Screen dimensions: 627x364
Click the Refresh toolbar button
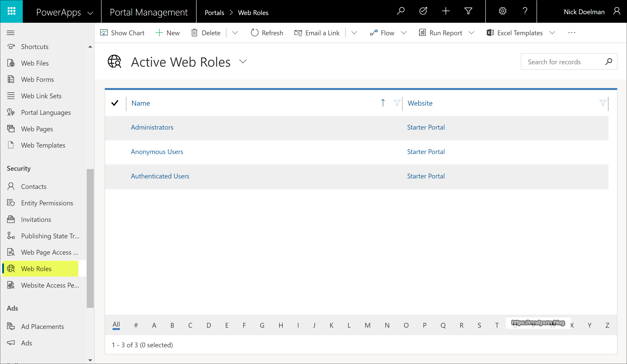pyautogui.click(x=267, y=33)
